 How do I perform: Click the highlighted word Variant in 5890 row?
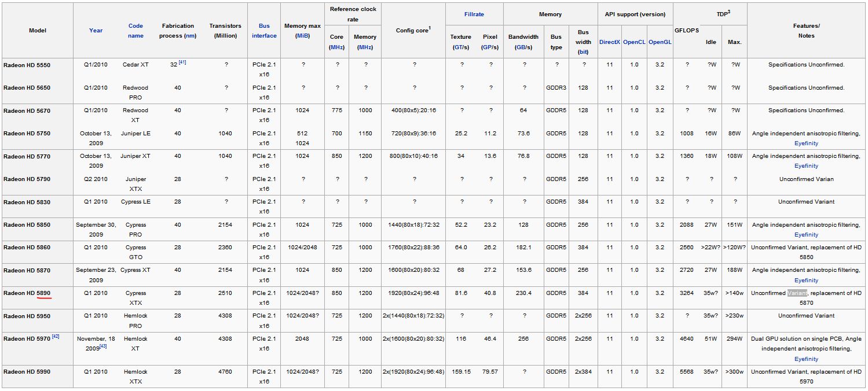[x=797, y=293]
